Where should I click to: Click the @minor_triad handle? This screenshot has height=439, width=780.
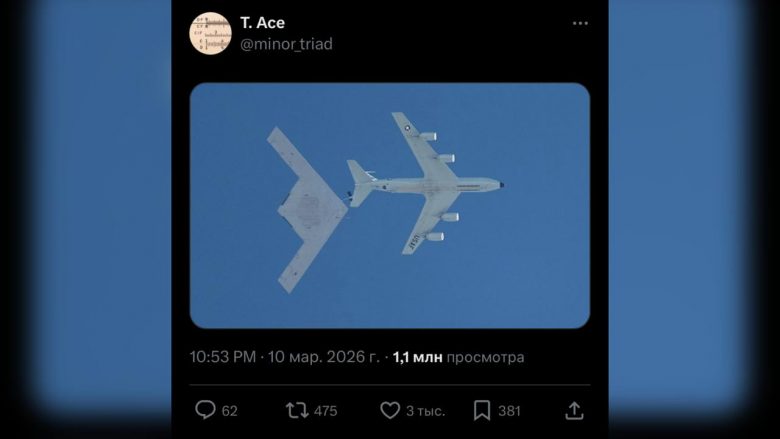coord(286,44)
